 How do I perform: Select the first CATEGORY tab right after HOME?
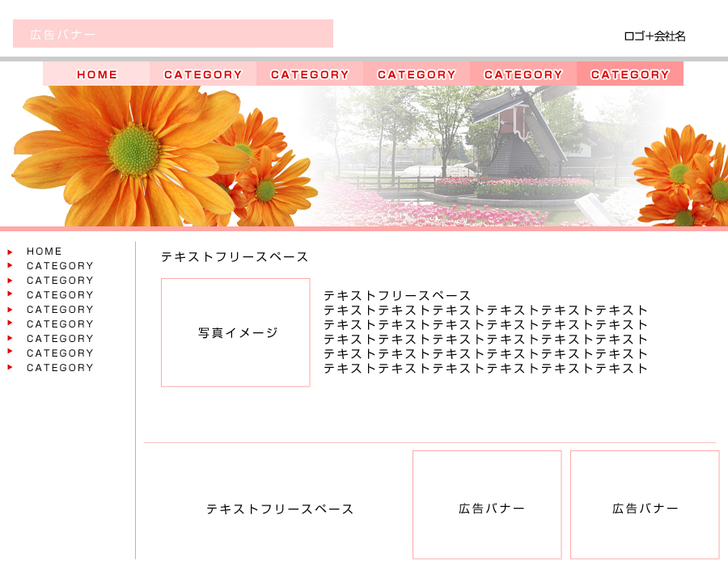click(x=203, y=74)
